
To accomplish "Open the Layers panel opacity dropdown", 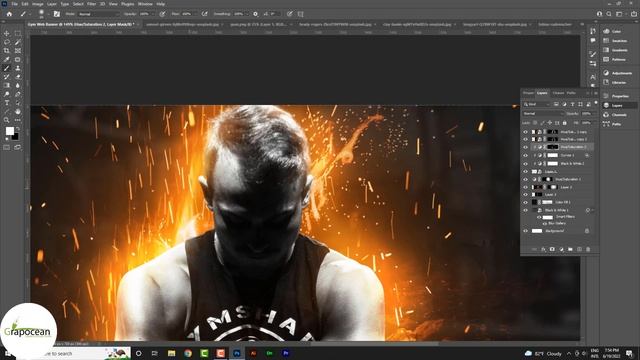I will 595,113.
